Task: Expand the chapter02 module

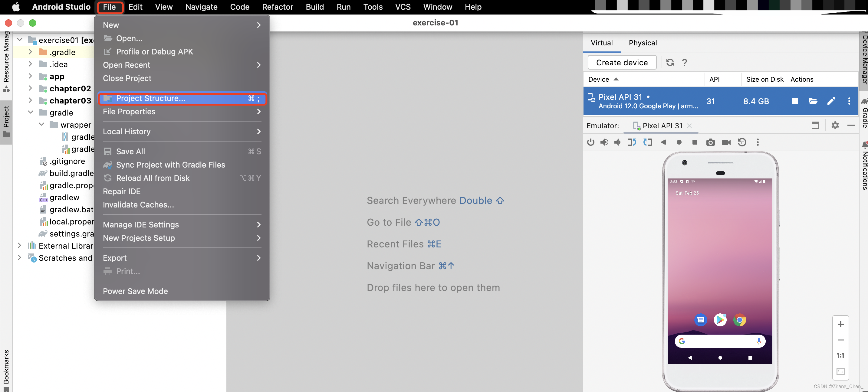Action: [30, 88]
